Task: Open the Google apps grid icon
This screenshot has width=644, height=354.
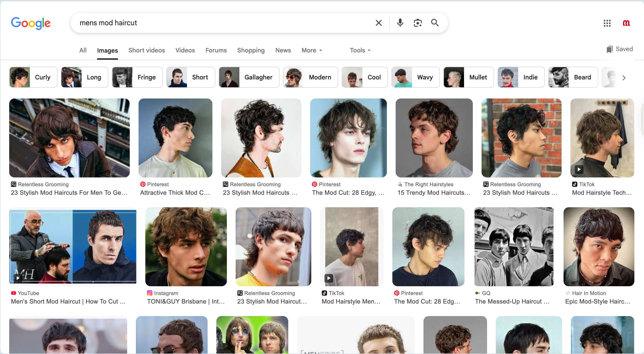Action: click(607, 23)
